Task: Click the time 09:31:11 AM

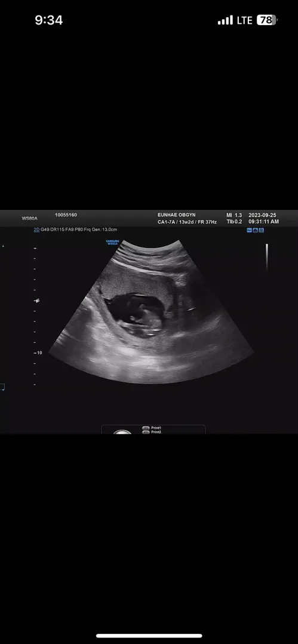Action: (x=263, y=222)
